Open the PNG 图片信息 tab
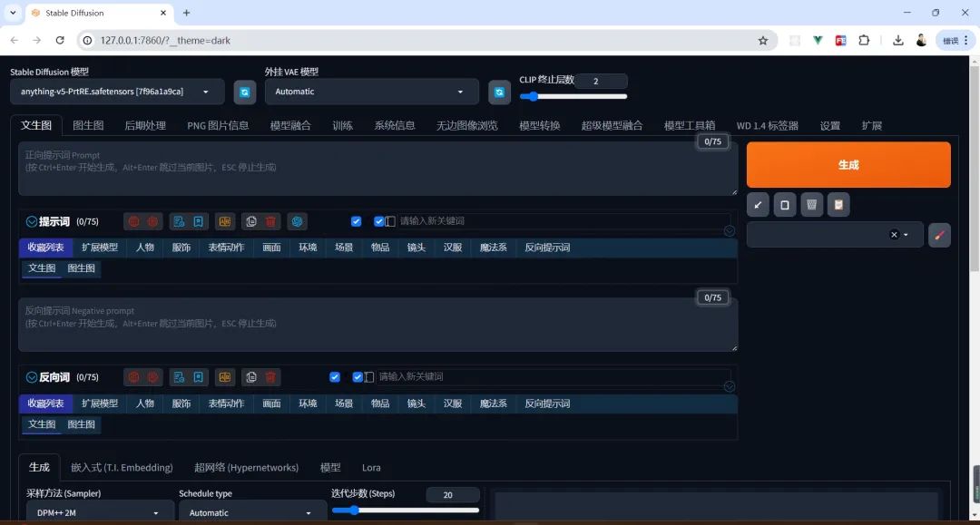 (218, 125)
